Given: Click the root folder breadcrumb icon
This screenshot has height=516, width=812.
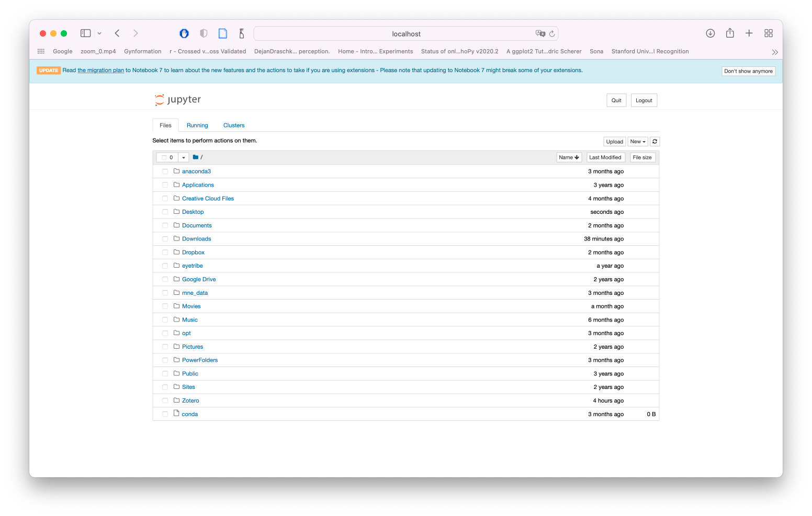Looking at the screenshot, I should (196, 157).
